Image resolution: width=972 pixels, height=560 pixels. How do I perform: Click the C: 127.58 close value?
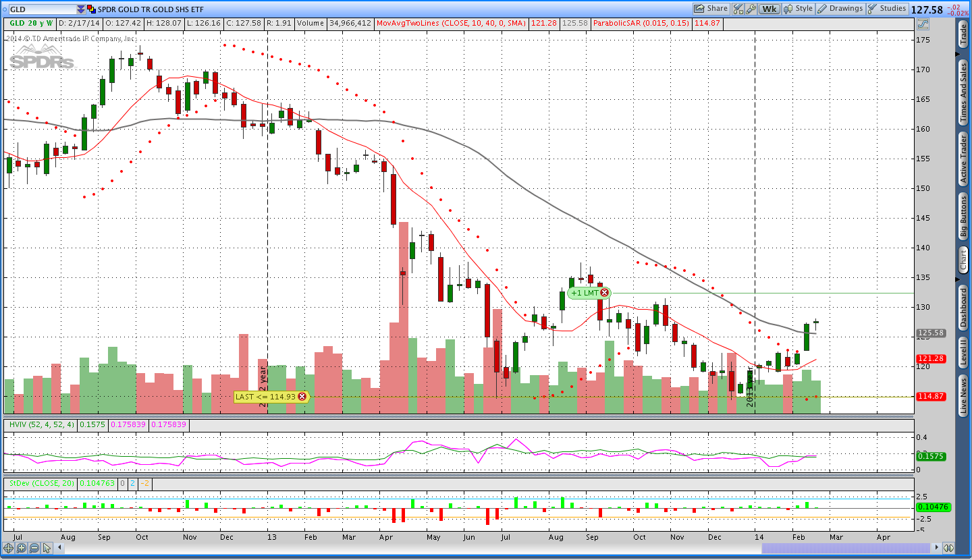[245, 23]
